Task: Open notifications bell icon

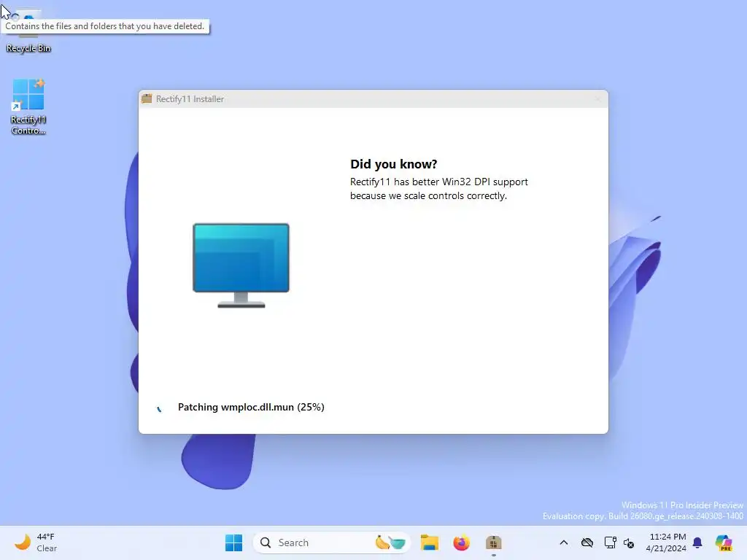Action: pyautogui.click(x=697, y=542)
